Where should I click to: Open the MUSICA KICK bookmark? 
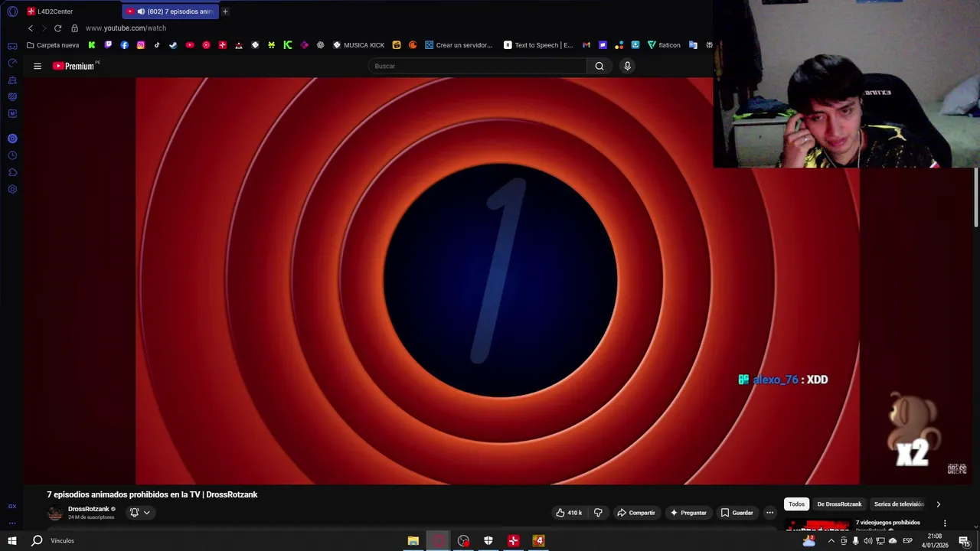pyautogui.click(x=358, y=45)
